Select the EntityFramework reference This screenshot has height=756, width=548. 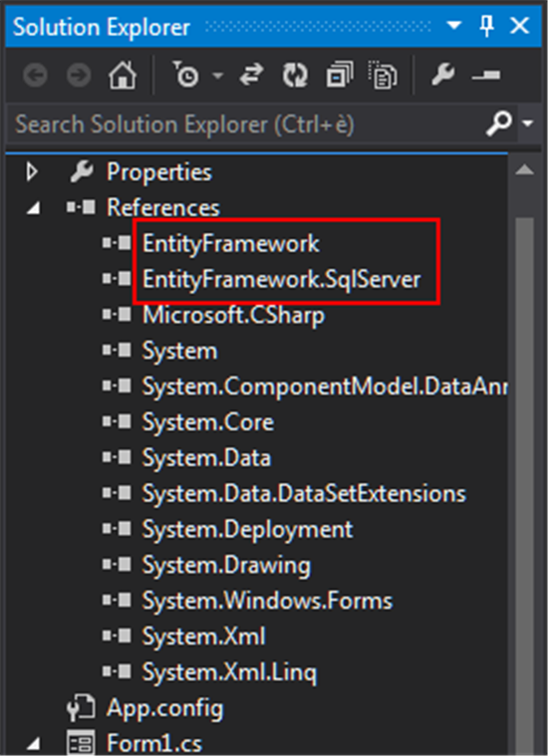(x=230, y=243)
